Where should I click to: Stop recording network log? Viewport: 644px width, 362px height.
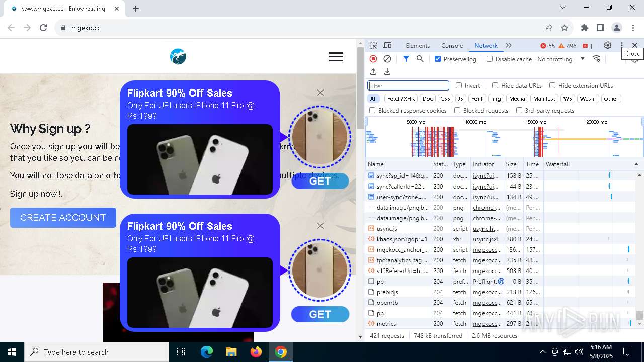point(373,59)
